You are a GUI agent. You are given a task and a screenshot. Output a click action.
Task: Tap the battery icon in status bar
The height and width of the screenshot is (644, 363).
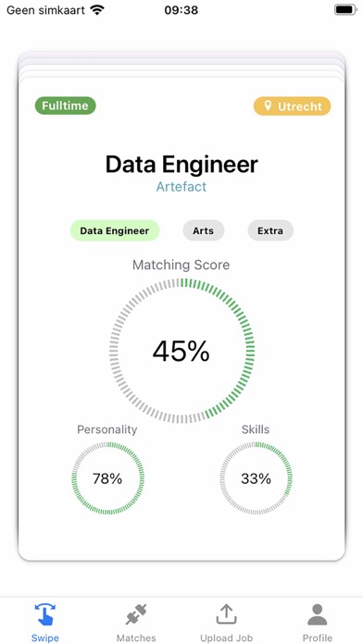[345, 10]
